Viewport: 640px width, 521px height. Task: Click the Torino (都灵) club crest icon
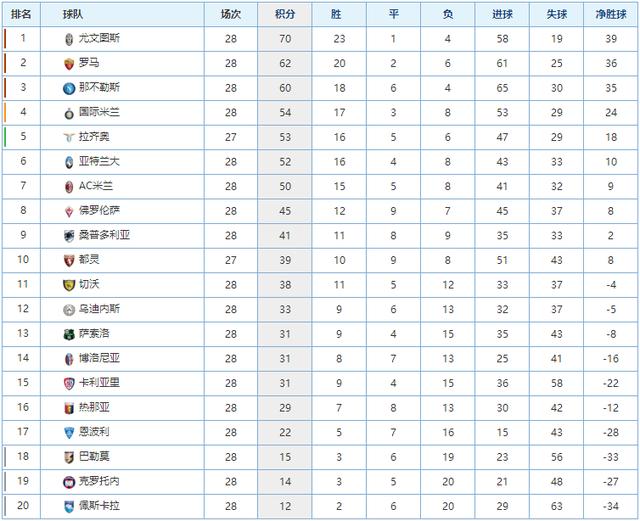click(x=67, y=260)
